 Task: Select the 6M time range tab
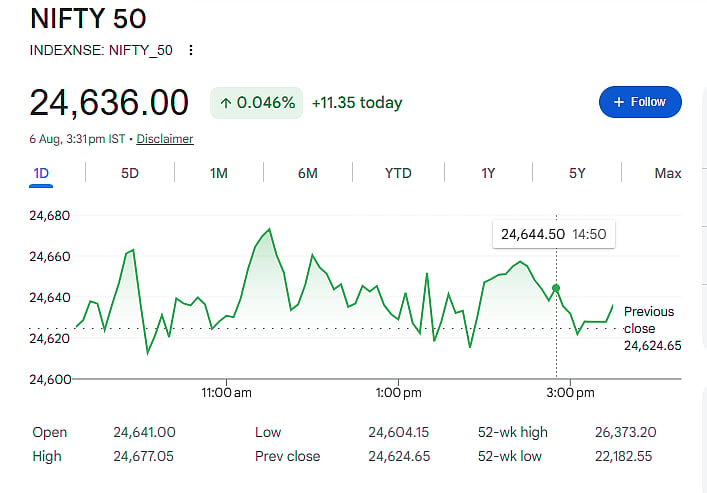308,173
